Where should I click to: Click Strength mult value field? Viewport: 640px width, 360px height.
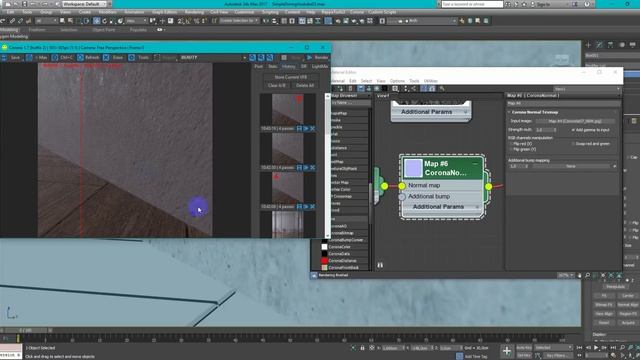(x=543, y=130)
